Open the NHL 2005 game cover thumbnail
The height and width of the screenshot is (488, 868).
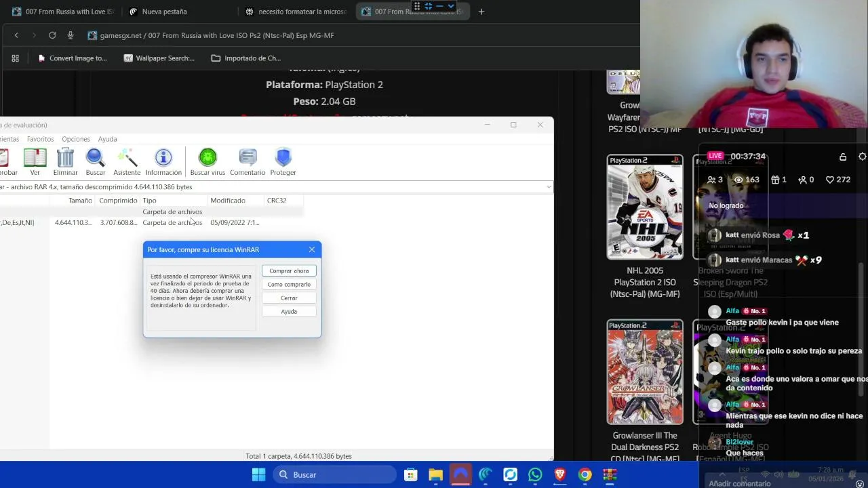pyautogui.click(x=645, y=207)
